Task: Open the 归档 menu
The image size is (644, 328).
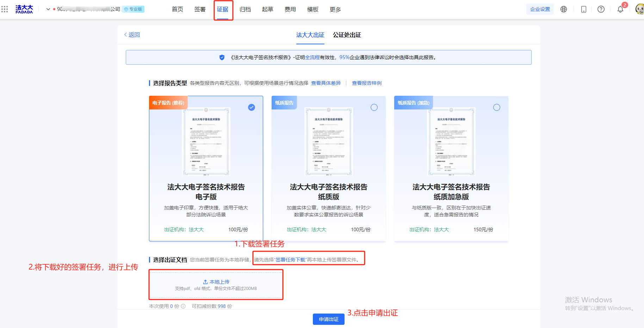Action: [245, 10]
